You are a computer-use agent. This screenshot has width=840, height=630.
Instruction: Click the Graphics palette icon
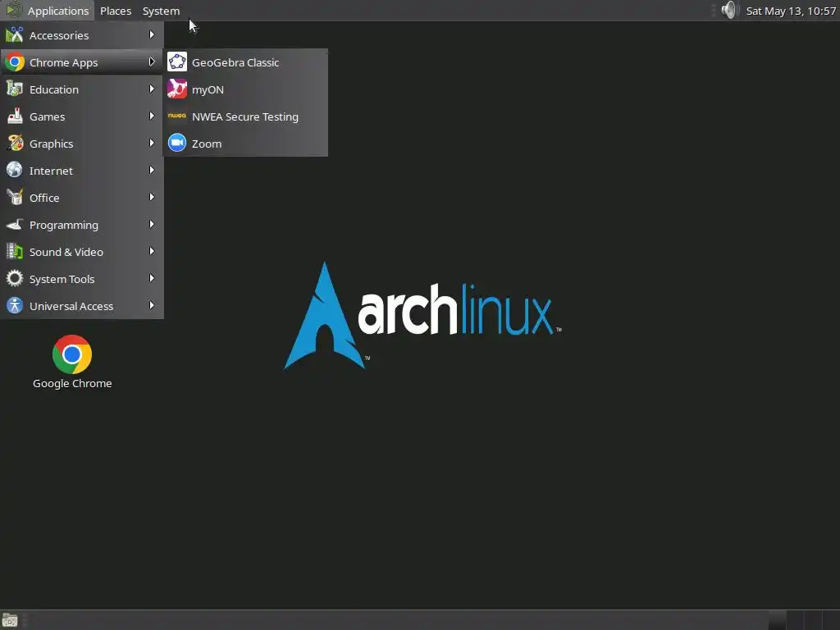click(15, 144)
